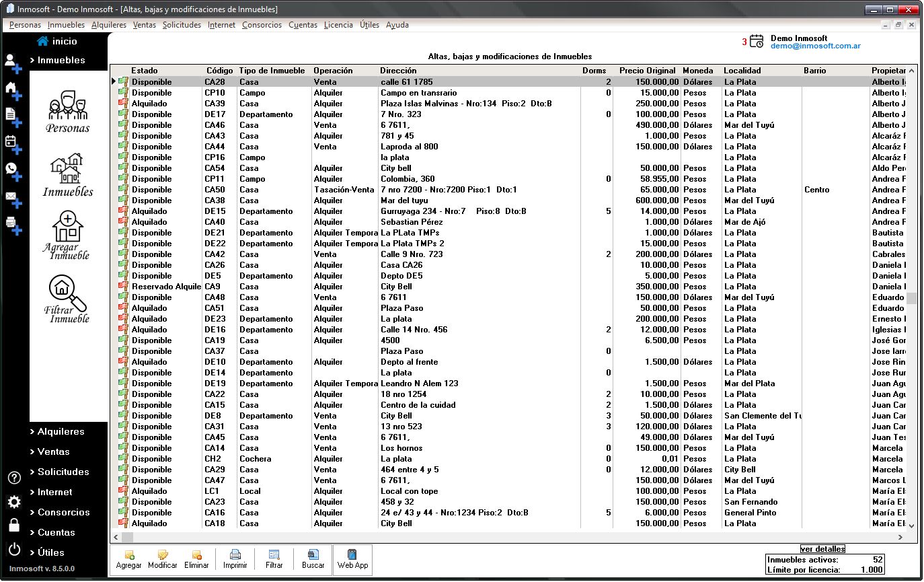Sort by the Localidad column header
The image size is (924, 582).
tap(761, 70)
